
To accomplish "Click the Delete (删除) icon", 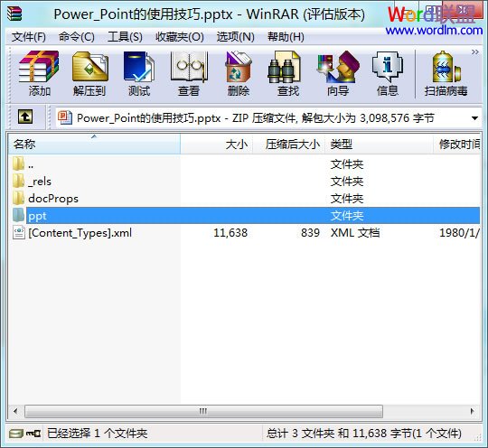I will (x=239, y=74).
